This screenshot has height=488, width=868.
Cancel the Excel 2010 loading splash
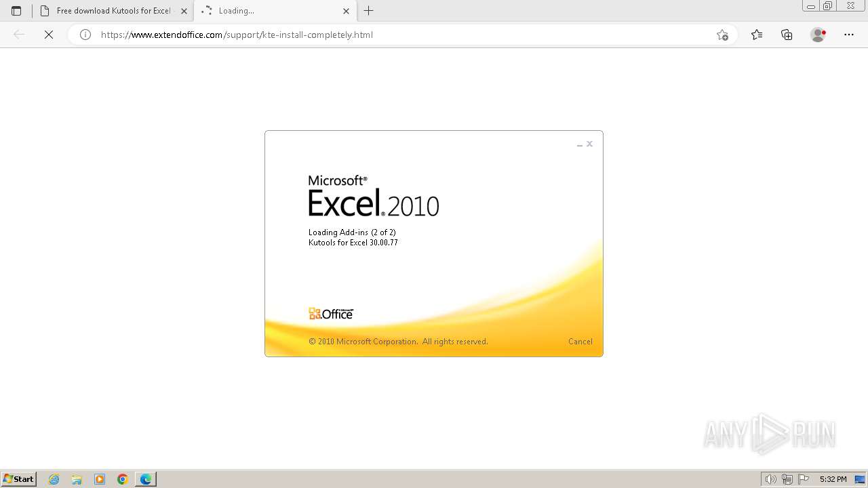(580, 342)
